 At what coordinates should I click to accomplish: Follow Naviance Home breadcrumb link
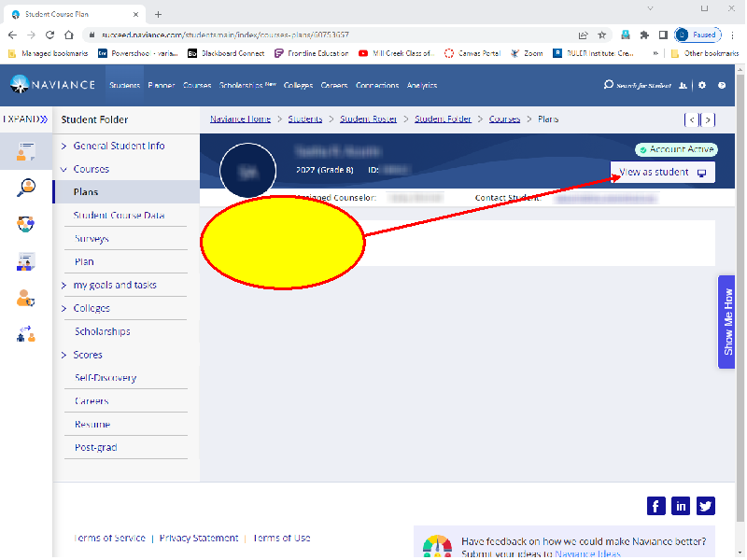[x=240, y=119]
